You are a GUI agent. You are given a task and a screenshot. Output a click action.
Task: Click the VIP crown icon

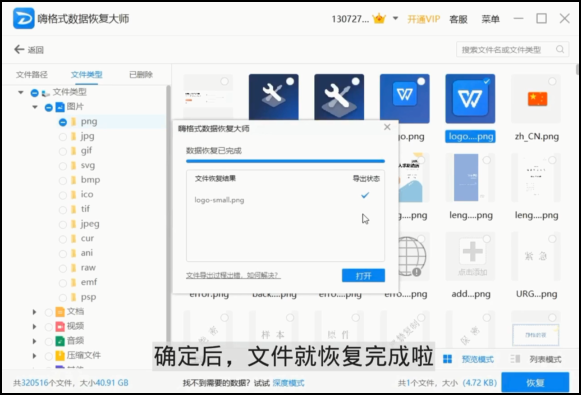[x=379, y=18]
